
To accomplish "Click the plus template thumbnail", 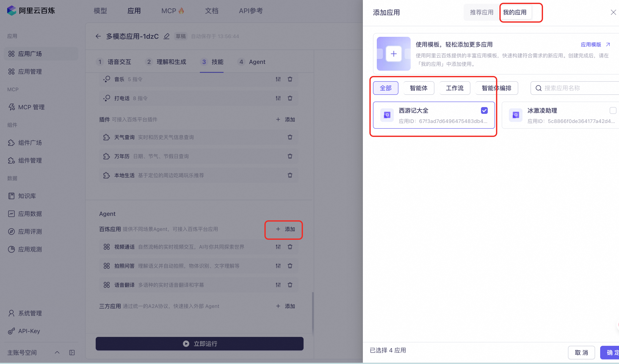I will 394,54.
